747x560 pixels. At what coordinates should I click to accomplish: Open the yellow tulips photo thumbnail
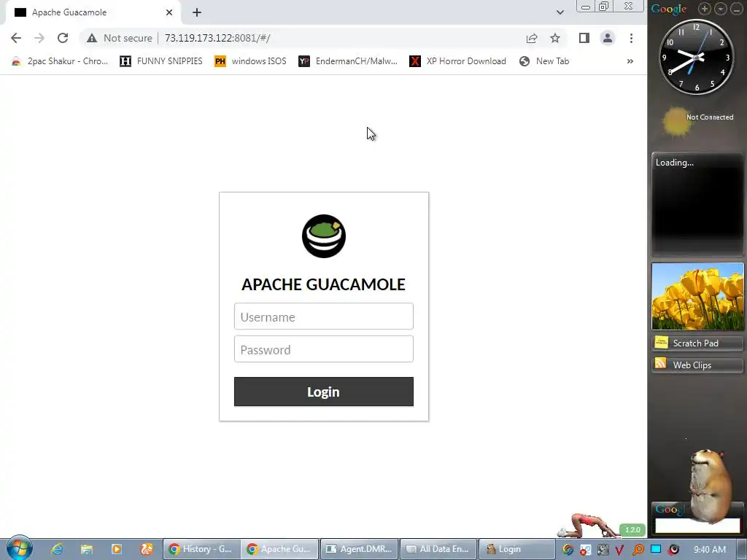(697, 296)
